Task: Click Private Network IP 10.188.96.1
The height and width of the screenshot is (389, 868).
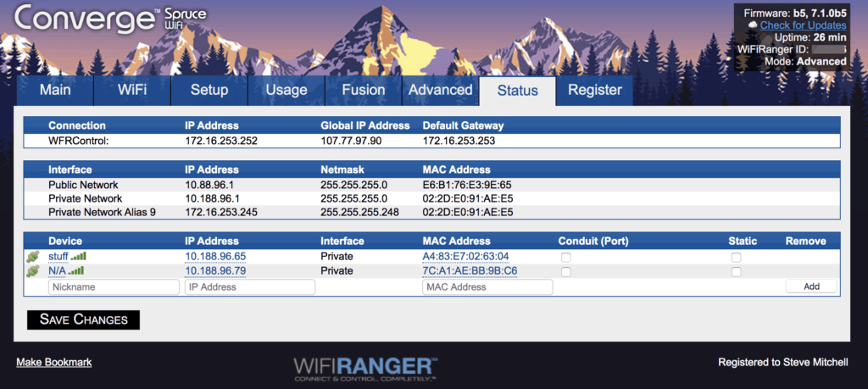Action: point(212,198)
